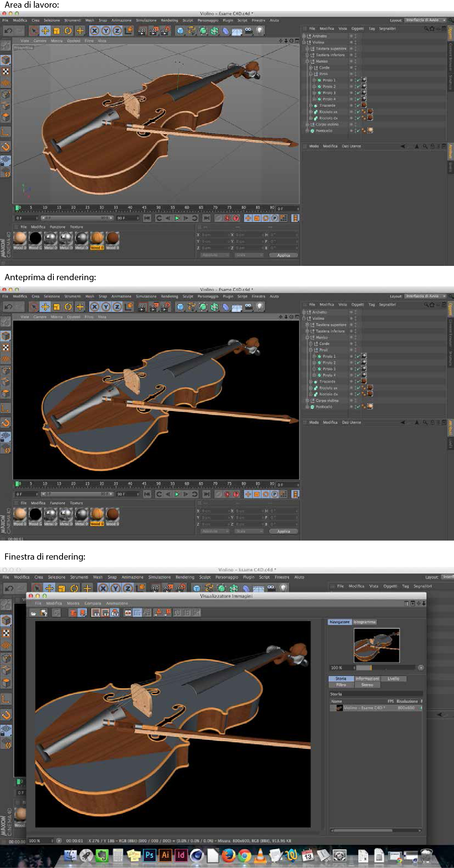Viewport: 454px width, 868px height.
Task: Click Opzioni in Area di lavoro viewport menu
Action: coord(74,41)
